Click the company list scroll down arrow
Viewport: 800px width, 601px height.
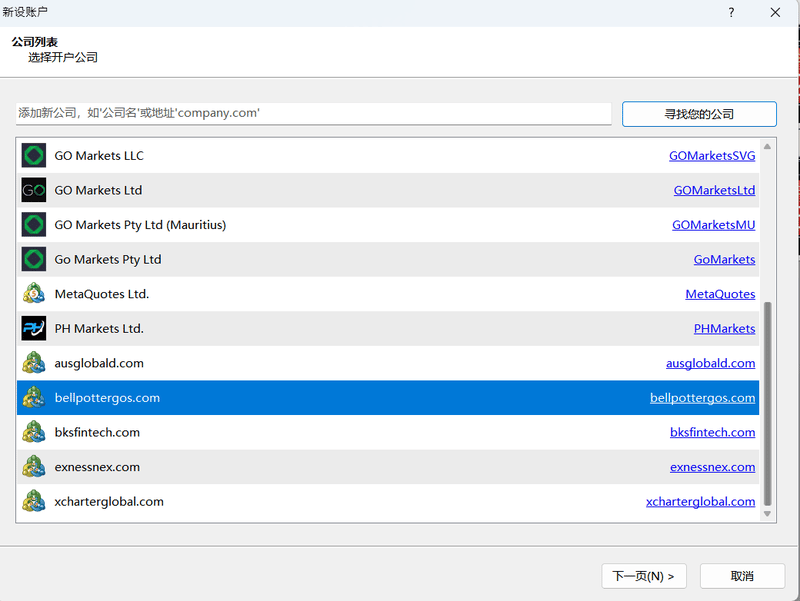pyautogui.click(x=767, y=514)
